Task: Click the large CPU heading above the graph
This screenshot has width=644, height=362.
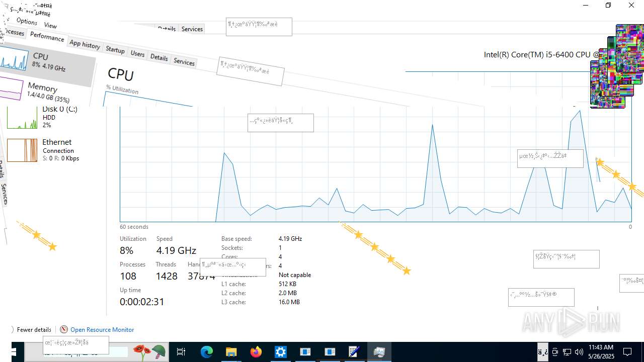Action: [x=121, y=74]
